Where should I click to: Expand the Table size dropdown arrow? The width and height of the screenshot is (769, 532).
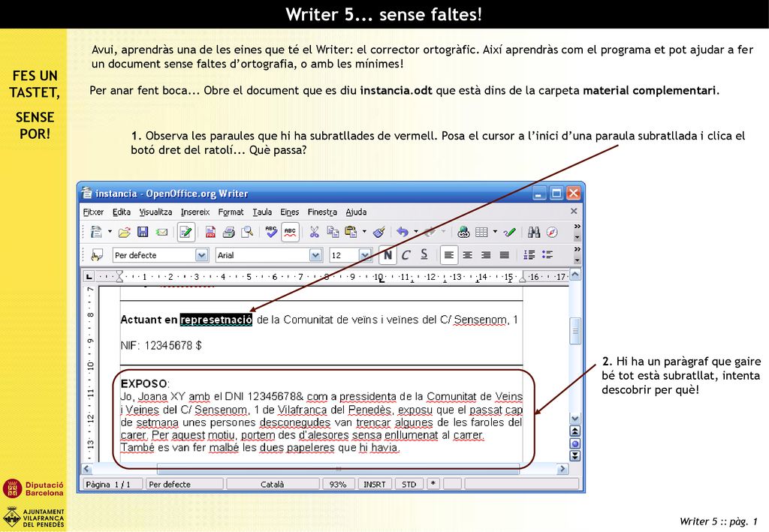[495, 232]
